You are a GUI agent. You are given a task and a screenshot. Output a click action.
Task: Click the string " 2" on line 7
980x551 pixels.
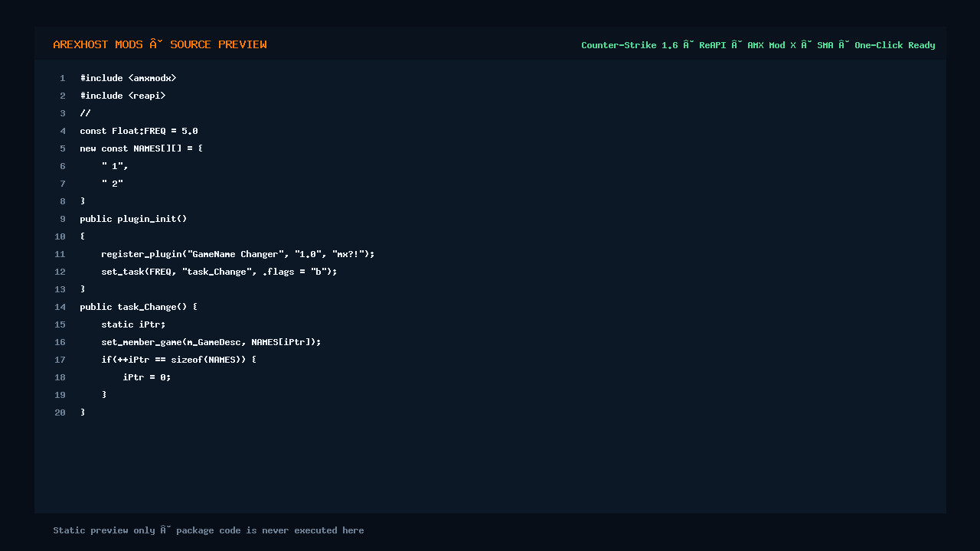pyautogui.click(x=112, y=184)
